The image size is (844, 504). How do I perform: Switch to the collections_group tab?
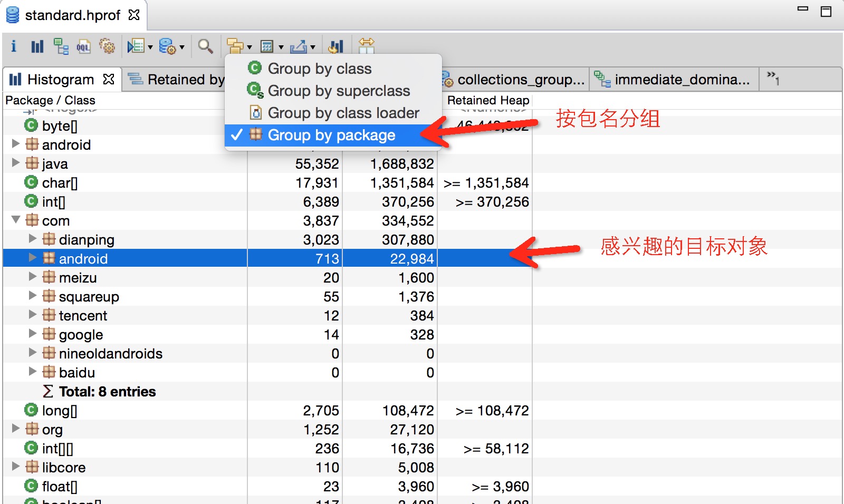click(514, 80)
